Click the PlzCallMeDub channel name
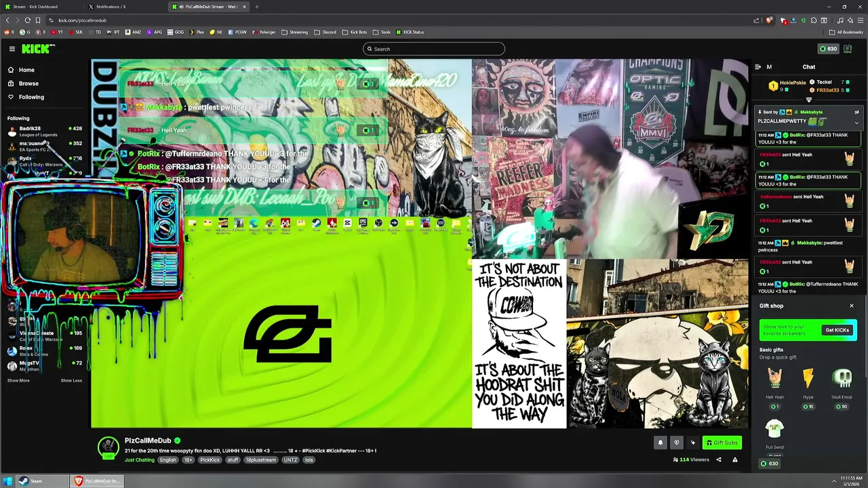The width and height of the screenshot is (868, 488). [148, 441]
